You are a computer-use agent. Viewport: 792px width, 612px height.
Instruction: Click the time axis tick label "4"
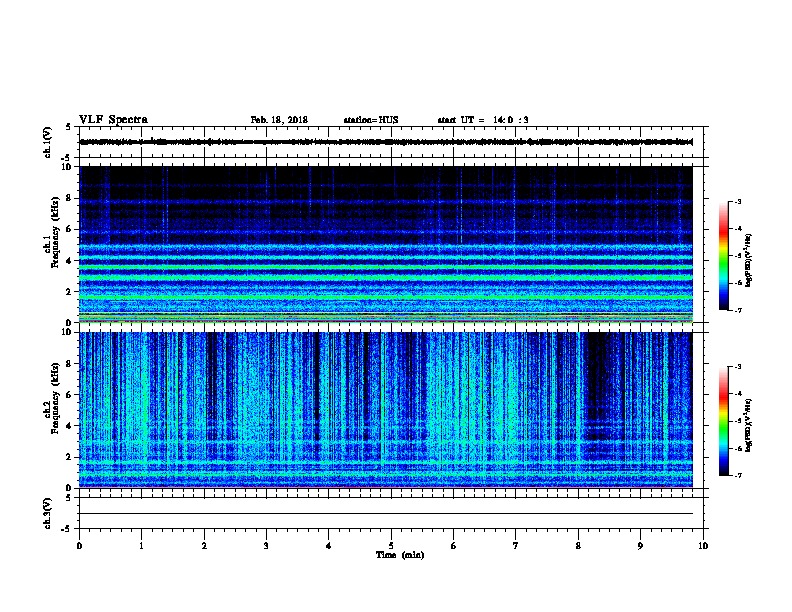click(x=329, y=546)
